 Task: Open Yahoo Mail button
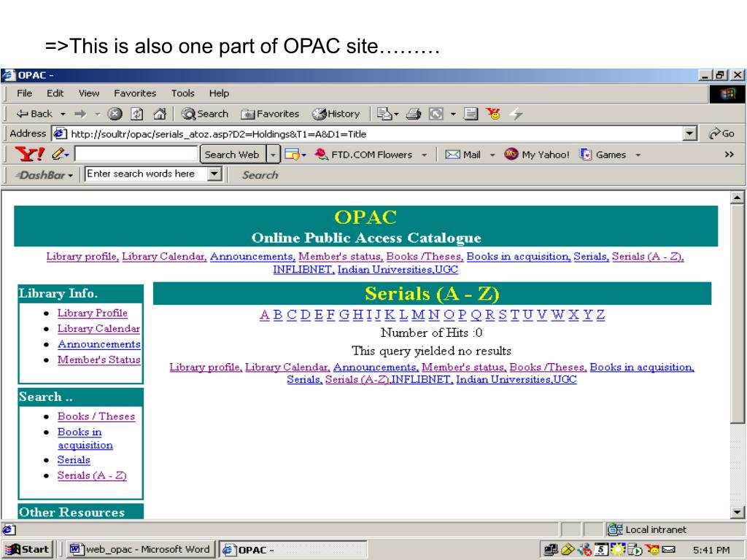462,155
